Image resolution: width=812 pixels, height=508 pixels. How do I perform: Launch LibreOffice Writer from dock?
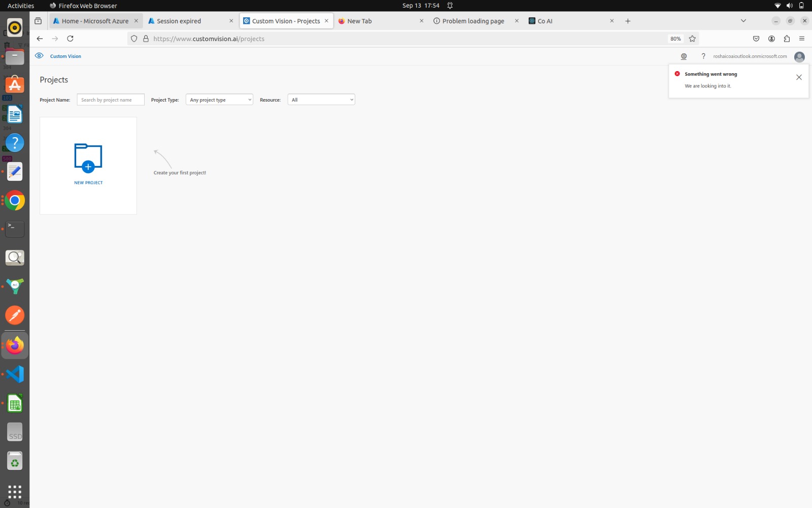click(x=15, y=114)
